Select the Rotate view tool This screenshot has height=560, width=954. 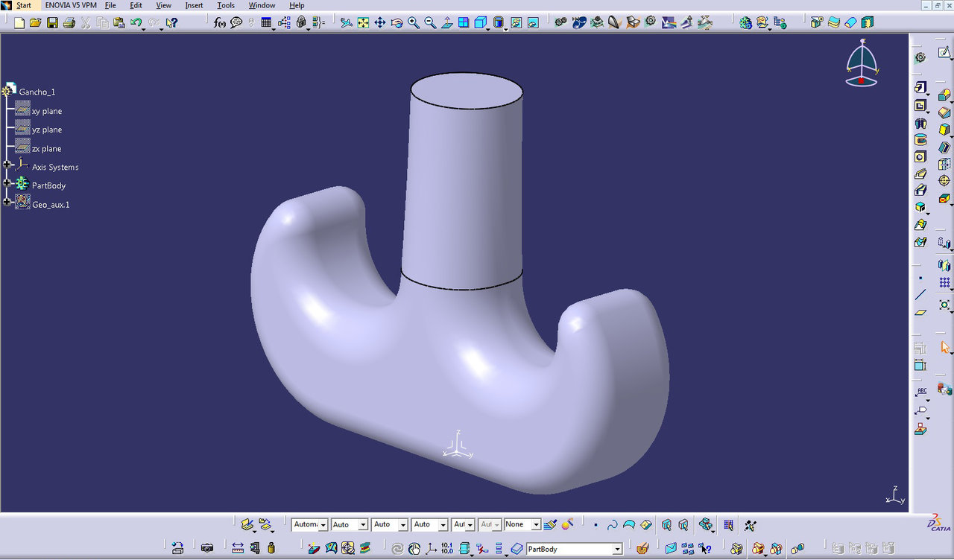397,23
